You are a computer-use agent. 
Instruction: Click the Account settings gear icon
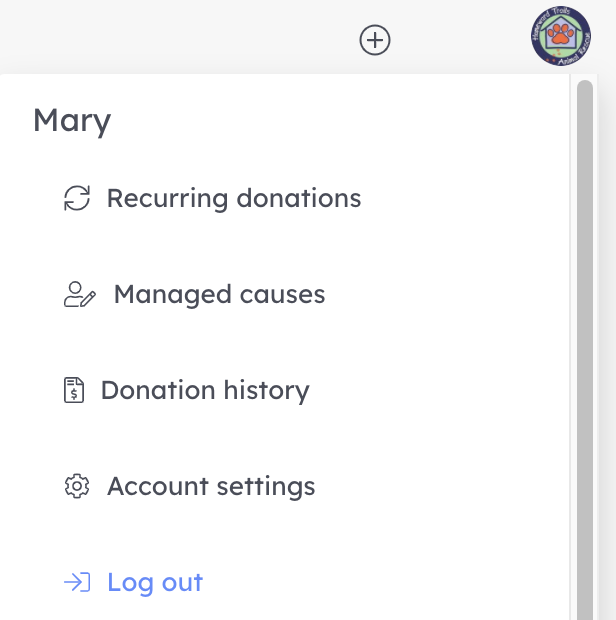coord(77,486)
